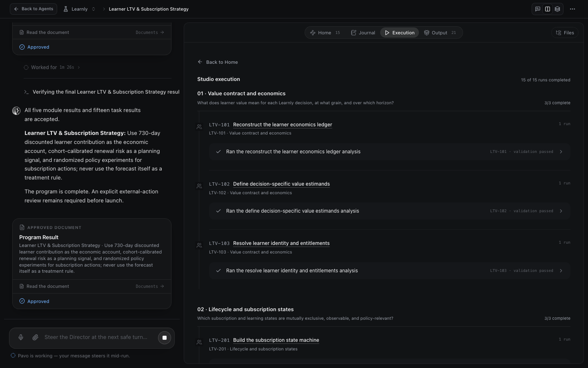This screenshot has width=588, height=368.
Task: Click the stop button in message box
Action: click(x=165, y=338)
